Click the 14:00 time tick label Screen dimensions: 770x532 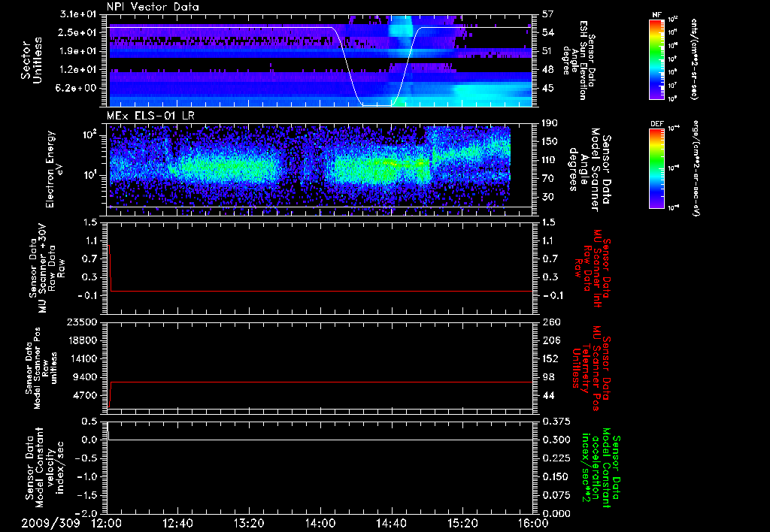pos(320,523)
